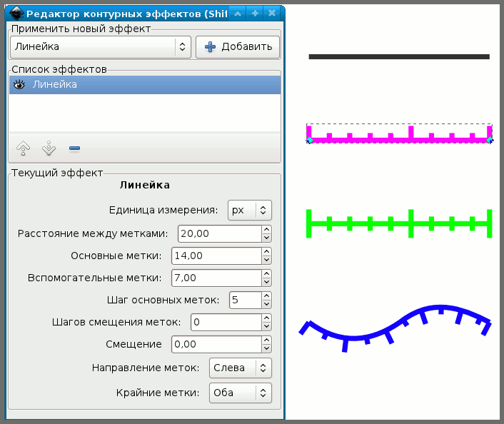Click the Добавить button to add effect
Image resolution: width=504 pixels, height=424 pixels.
[x=238, y=46]
